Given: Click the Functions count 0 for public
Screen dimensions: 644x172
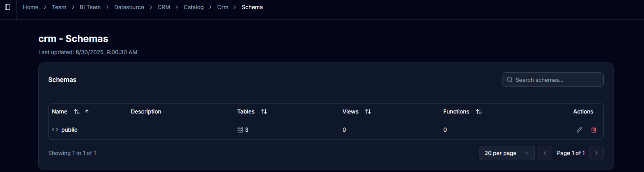Looking at the screenshot, I should tap(445, 130).
